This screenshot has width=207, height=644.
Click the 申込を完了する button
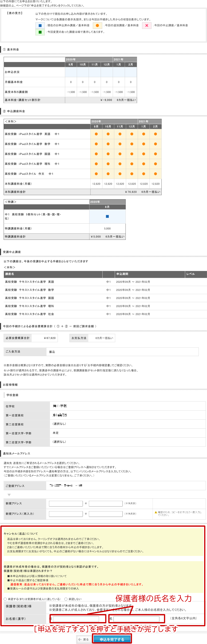pos(112,639)
